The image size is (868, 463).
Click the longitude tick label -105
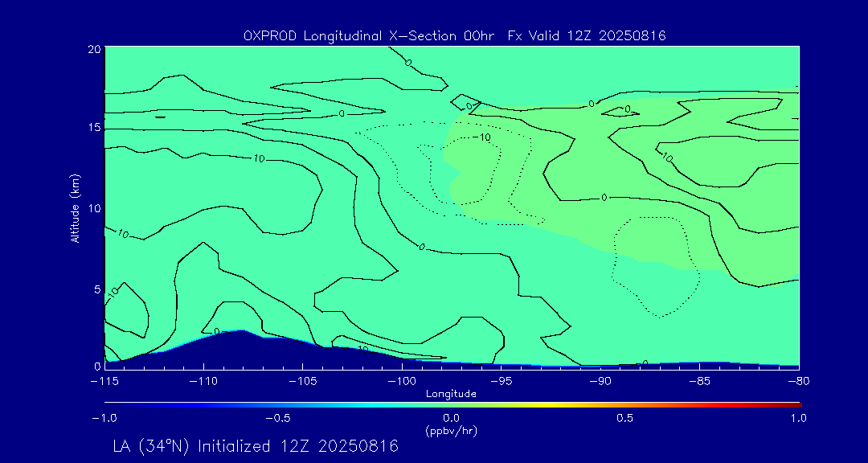tap(303, 381)
